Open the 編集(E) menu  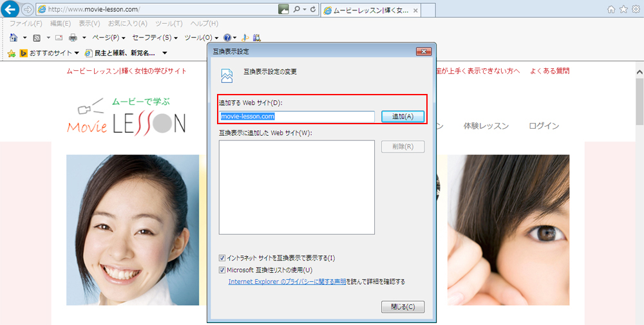pos(61,24)
